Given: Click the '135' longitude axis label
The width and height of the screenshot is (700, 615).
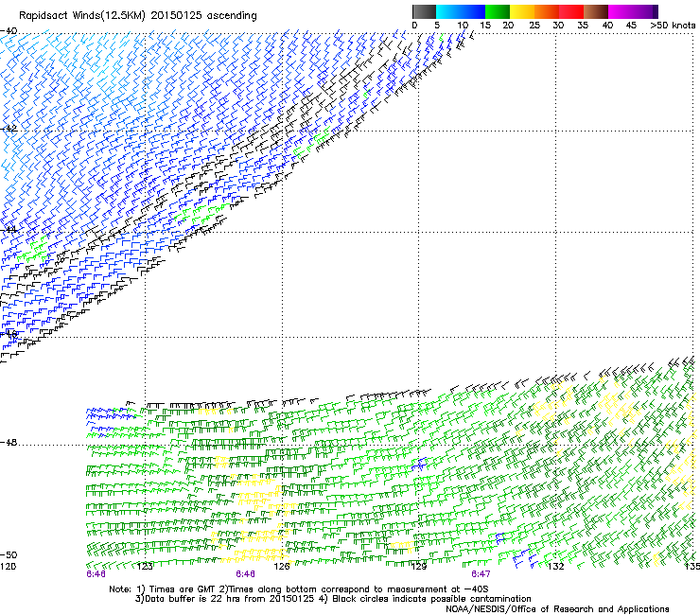Looking at the screenshot, I should (x=692, y=567).
